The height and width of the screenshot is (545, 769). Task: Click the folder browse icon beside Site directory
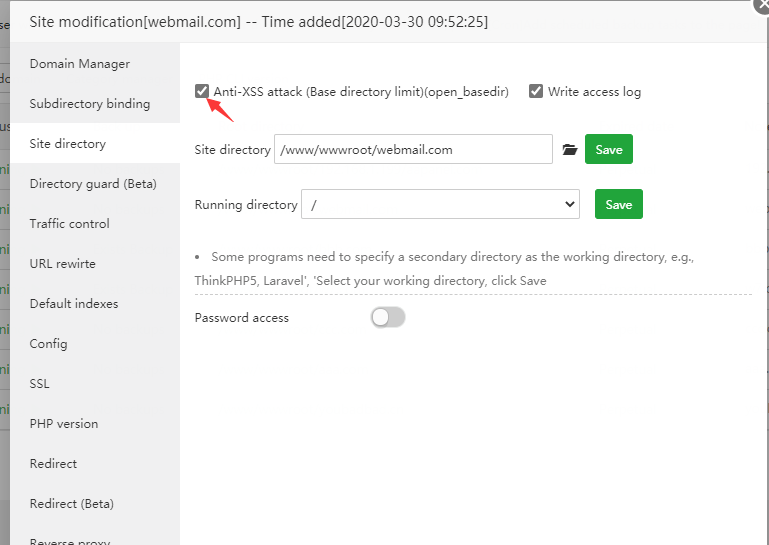[570, 149]
